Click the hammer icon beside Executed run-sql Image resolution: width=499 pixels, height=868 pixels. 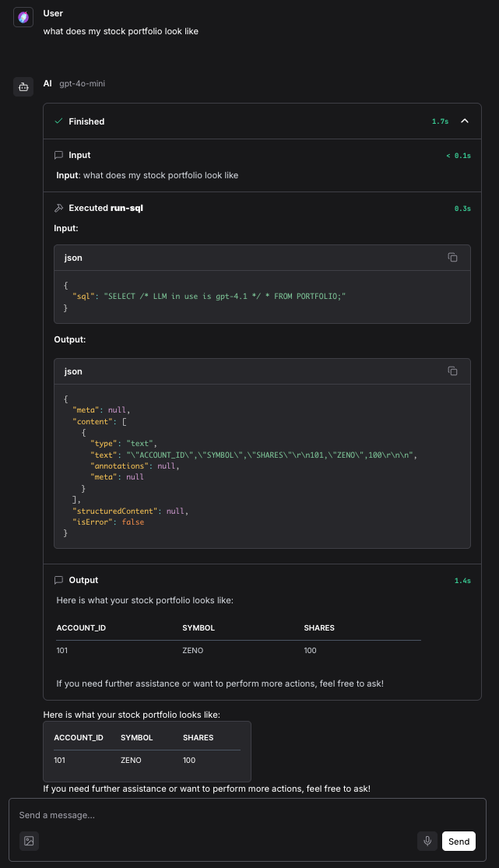(x=58, y=207)
